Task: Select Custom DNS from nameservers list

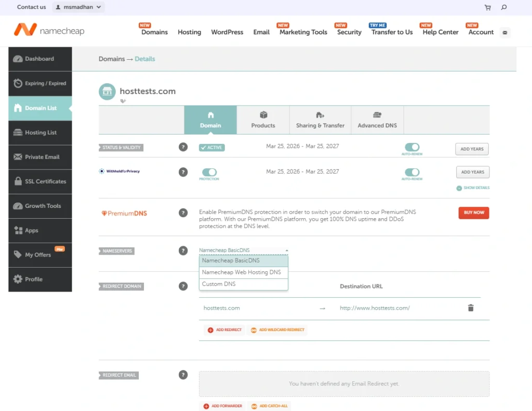Action: click(x=219, y=284)
